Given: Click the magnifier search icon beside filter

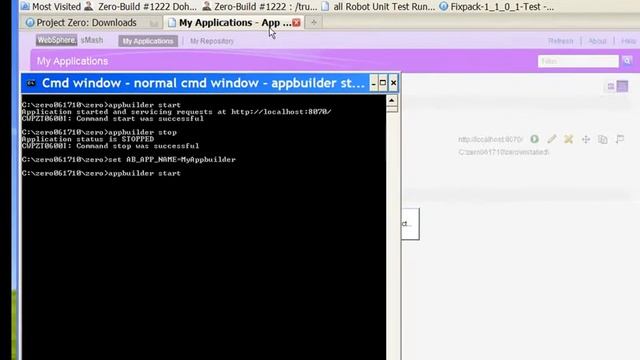Looking at the screenshot, I should pyautogui.click(x=627, y=61).
